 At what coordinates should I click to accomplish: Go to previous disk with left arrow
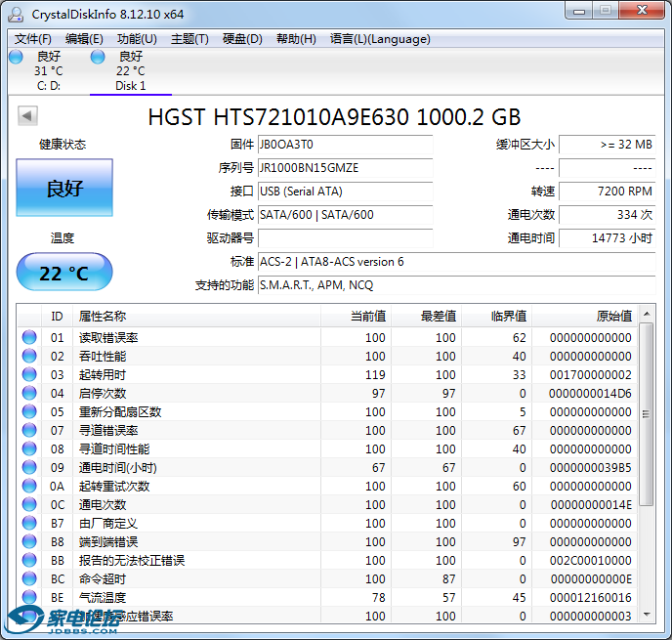(x=28, y=115)
